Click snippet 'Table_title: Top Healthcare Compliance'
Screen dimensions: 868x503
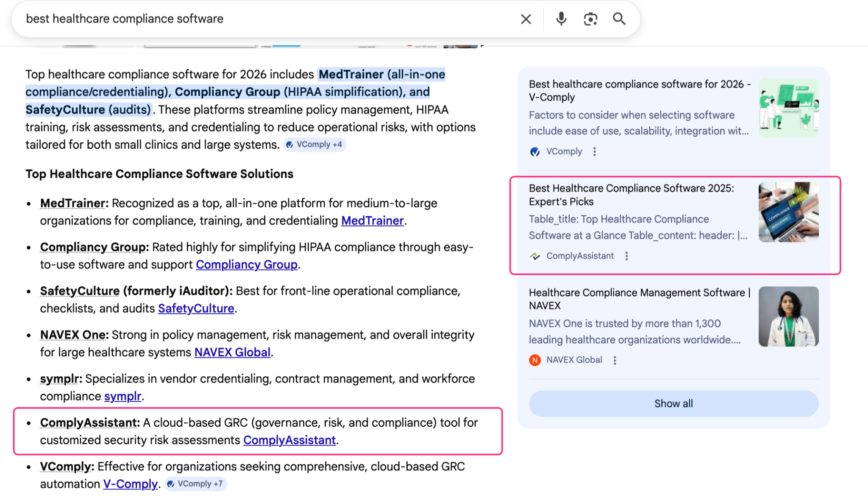(619, 220)
